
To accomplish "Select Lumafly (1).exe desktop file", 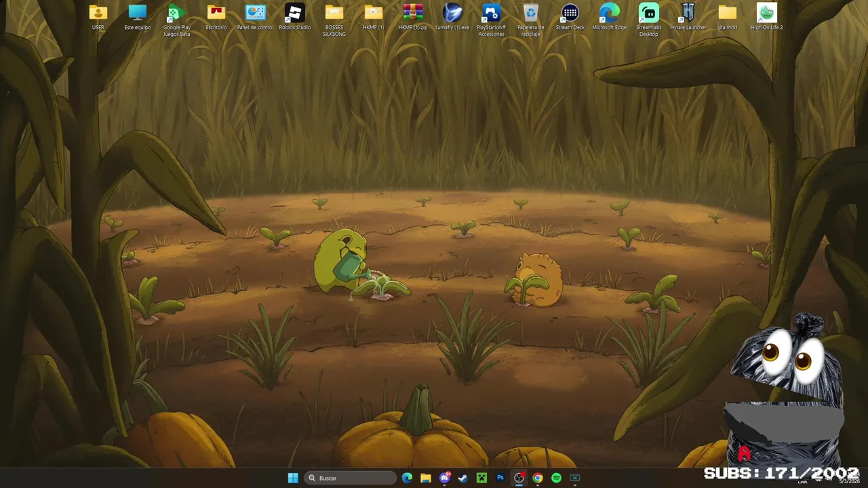I will tap(452, 18).
